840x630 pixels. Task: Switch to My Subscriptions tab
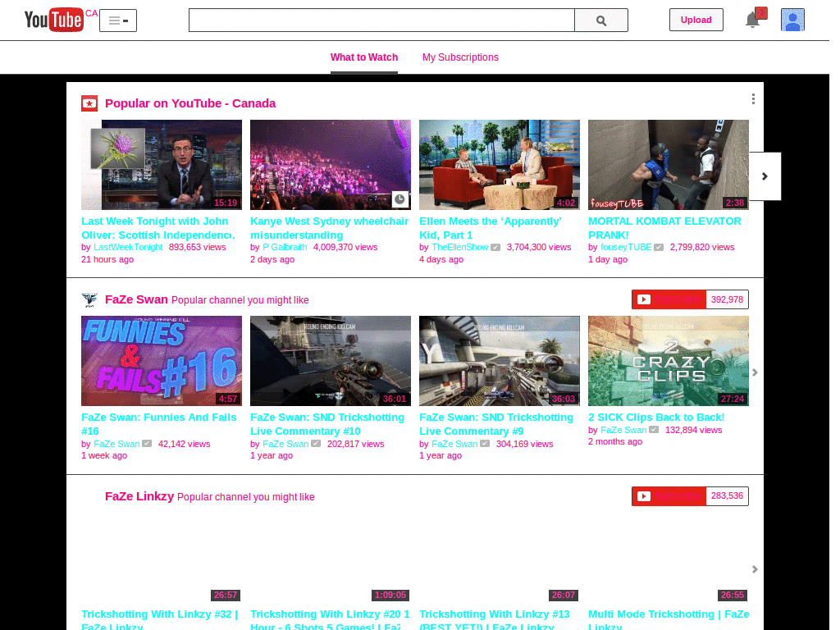pos(460,57)
